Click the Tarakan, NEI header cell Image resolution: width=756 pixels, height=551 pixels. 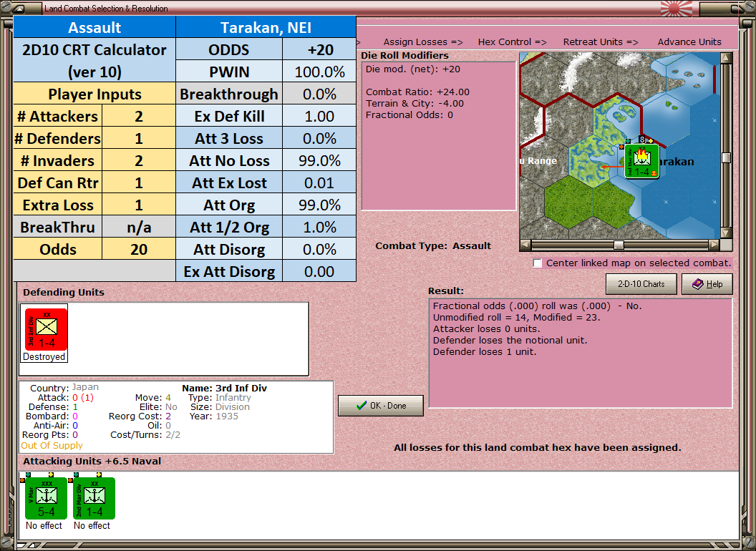coord(266,27)
